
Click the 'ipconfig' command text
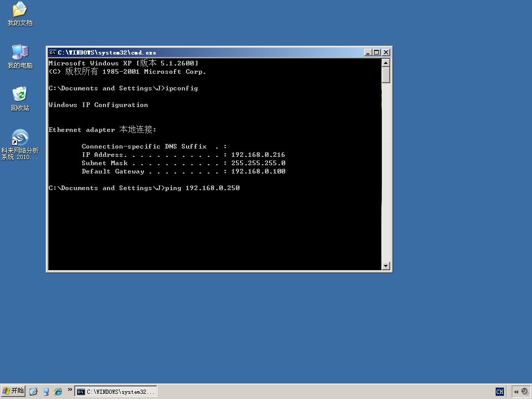click(x=181, y=88)
